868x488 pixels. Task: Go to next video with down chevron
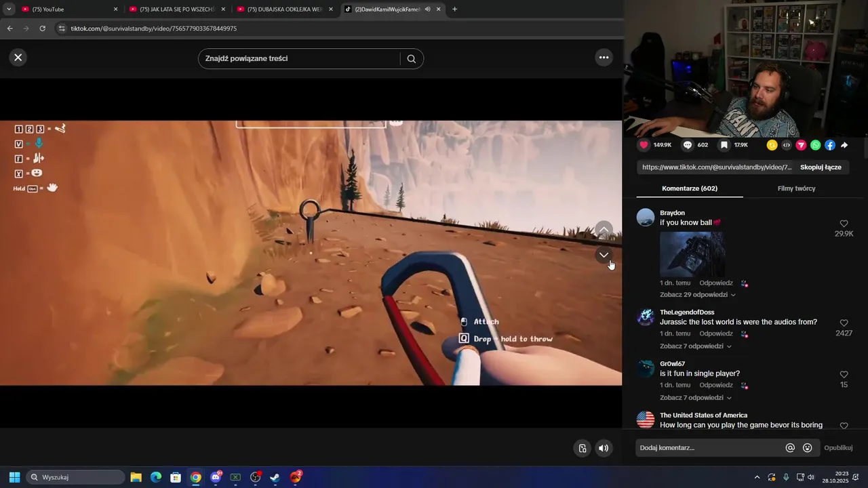click(x=604, y=255)
